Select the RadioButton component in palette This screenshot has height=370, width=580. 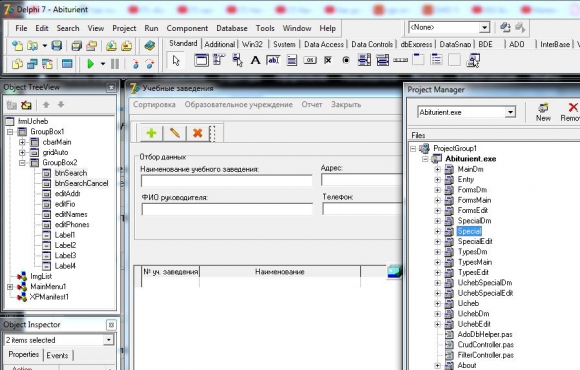click(x=346, y=60)
